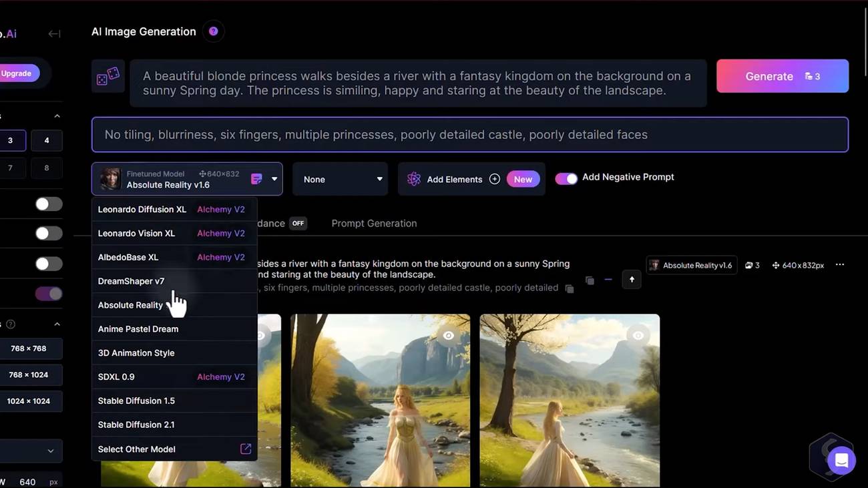Choose AlbedoBase XL from model list
868x488 pixels.
coord(174,258)
